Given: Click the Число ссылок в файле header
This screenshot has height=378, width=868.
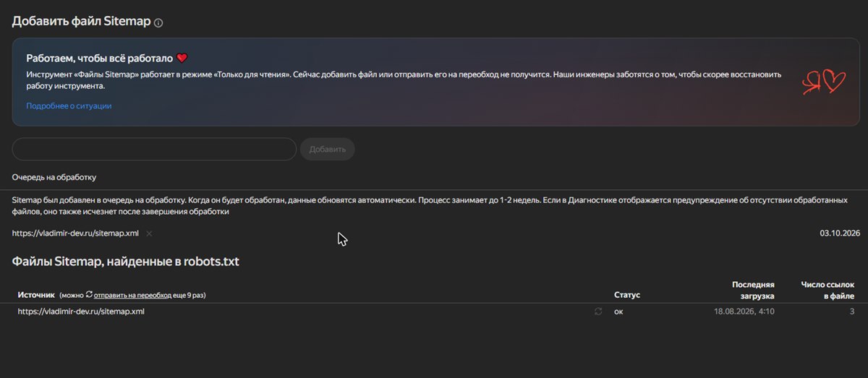Looking at the screenshot, I should pyautogui.click(x=827, y=290).
